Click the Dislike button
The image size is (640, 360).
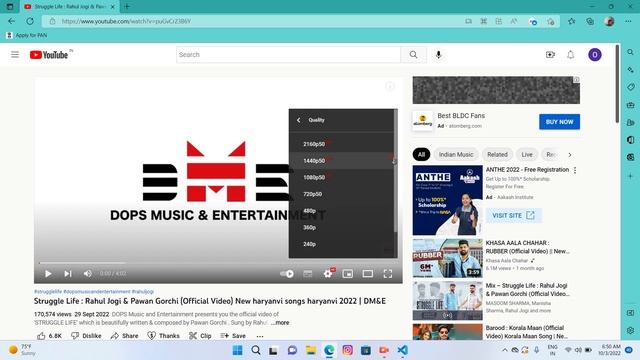click(86, 336)
